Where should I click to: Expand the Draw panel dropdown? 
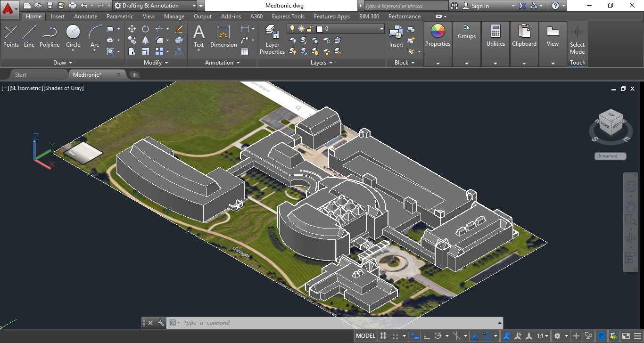coord(63,63)
